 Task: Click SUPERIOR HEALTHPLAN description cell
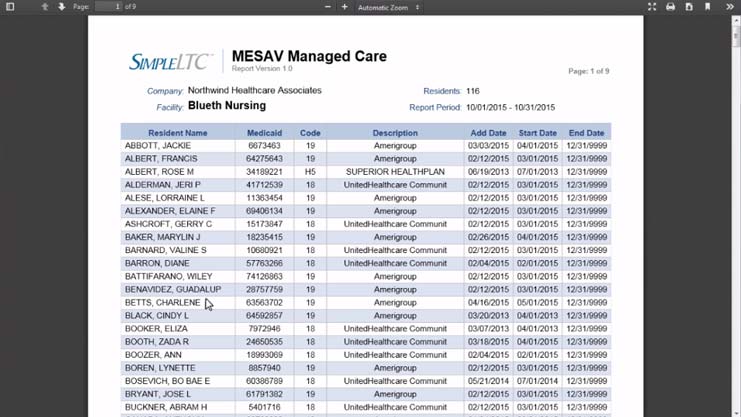click(394, 172)
